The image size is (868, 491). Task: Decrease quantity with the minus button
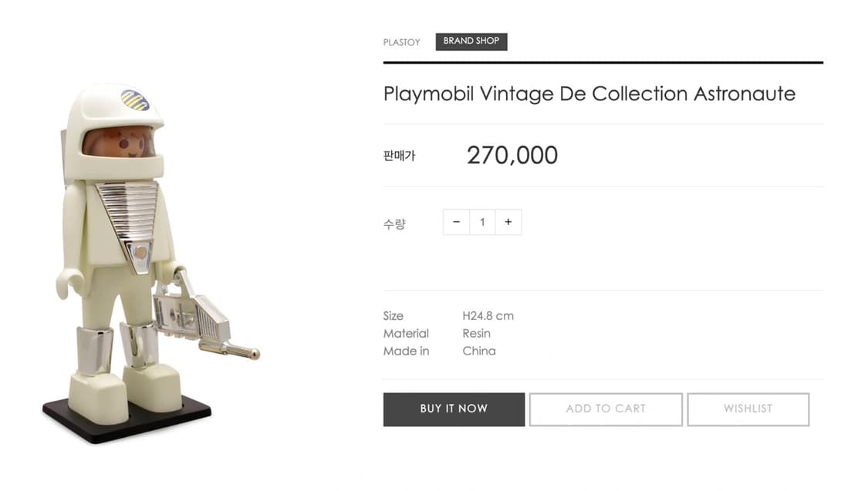[456, 222]
